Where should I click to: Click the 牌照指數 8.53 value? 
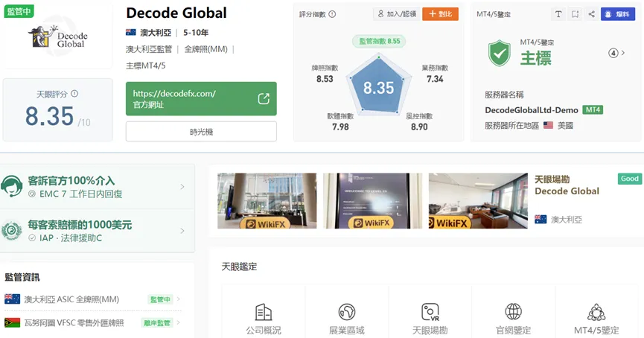point(325,79)
